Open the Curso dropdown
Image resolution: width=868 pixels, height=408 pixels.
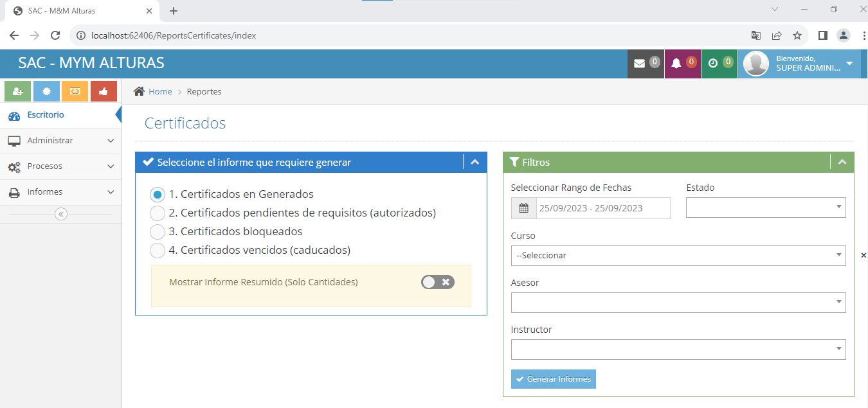click(x=678, y=255)
